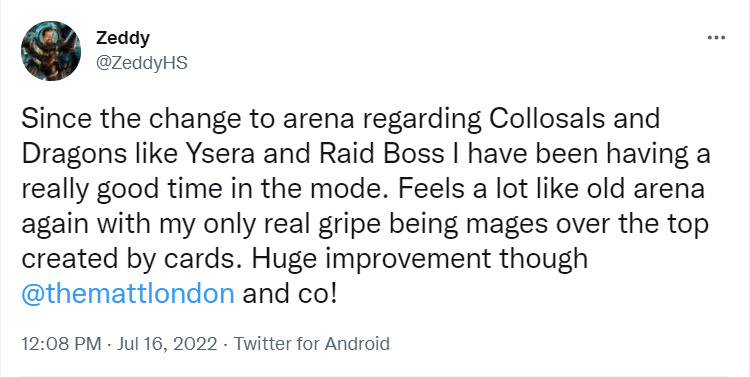750x377 pixels.
Task: Open the Twitter for Android source link
Action: (x=311, y=344)
